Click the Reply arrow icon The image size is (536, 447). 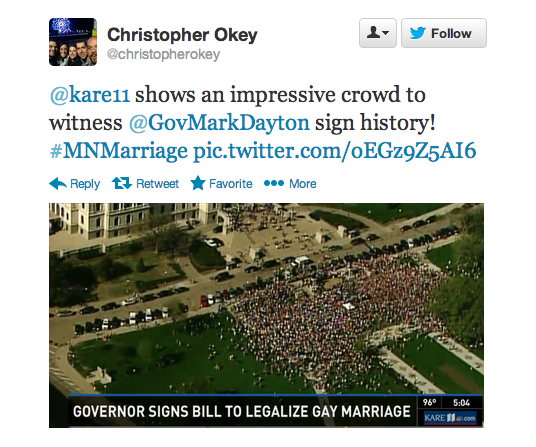(x=58, y=184)
